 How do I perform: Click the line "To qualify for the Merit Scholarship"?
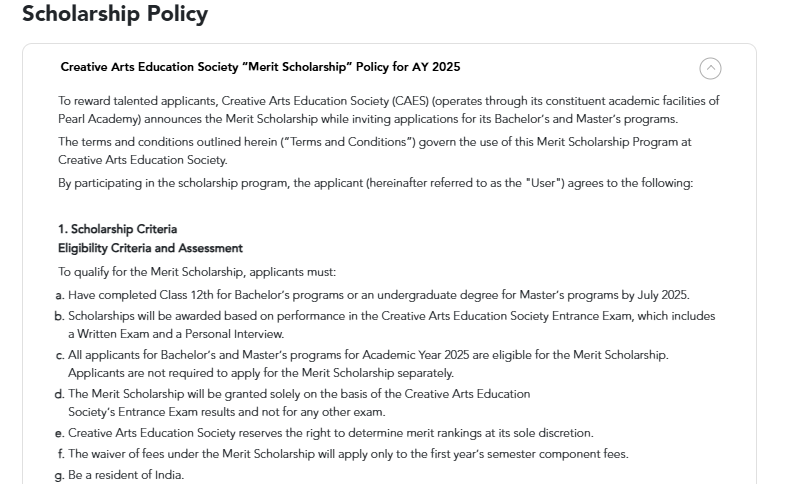[x=197, y=272]
